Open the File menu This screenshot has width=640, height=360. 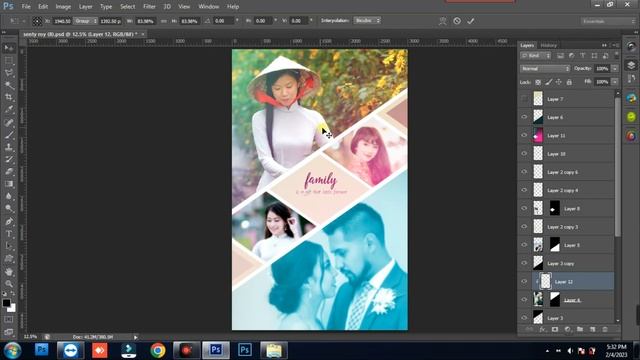pos(26,7)
